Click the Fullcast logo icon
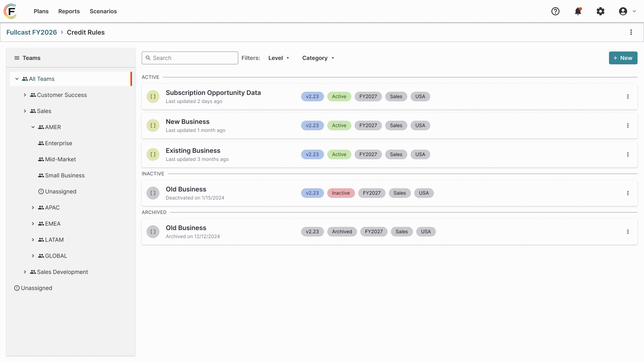This screenshot has height=362, width=644. [x=11, y=11]
